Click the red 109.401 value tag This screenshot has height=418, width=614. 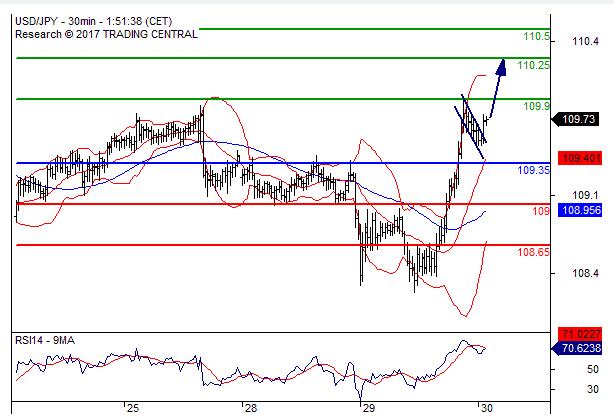580,158
